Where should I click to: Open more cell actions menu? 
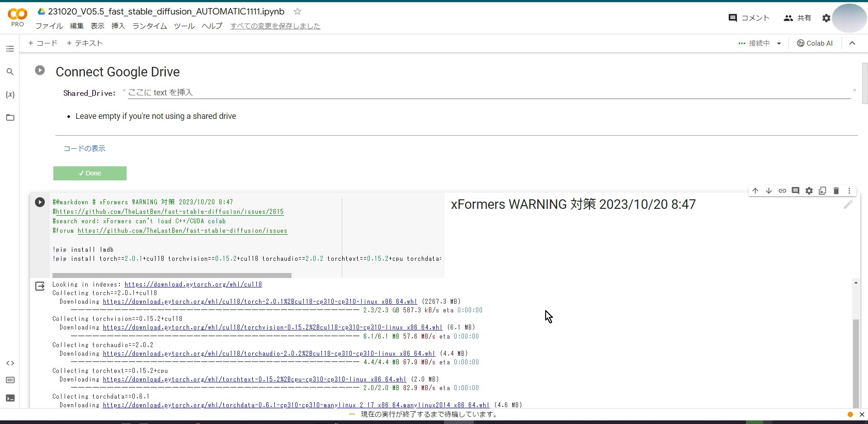point(849,191)
